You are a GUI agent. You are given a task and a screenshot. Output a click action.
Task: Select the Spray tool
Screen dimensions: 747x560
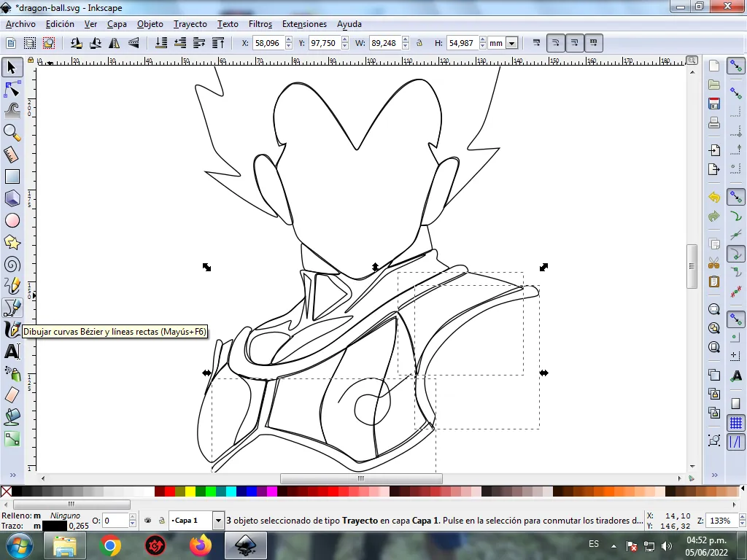12,373
